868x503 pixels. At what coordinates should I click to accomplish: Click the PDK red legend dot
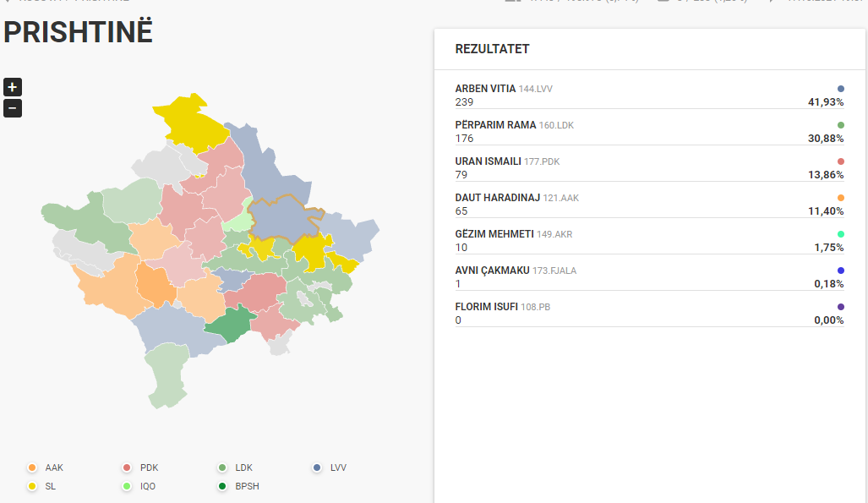127,467
